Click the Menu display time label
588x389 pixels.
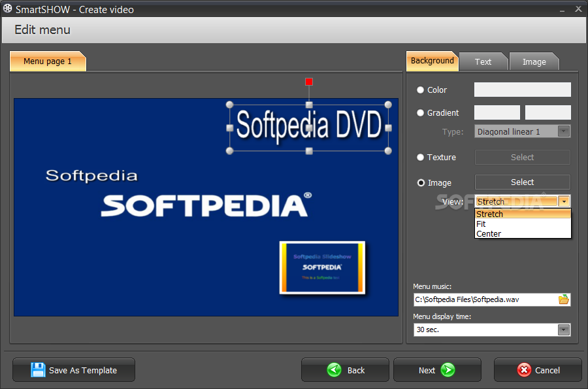point(442,316)
